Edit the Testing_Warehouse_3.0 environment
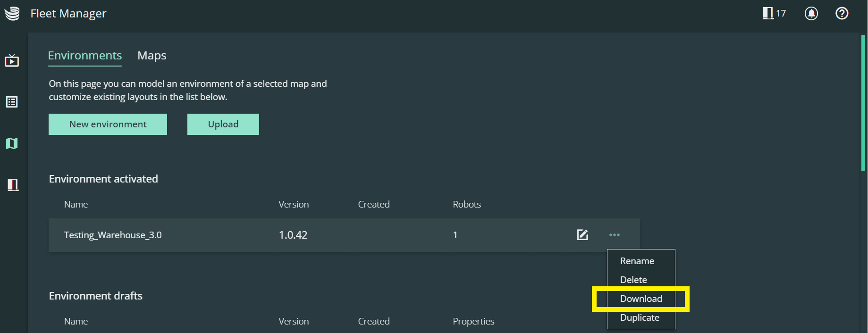Image resolution: width=868 pixels, height=333 pixels. [582, 235]
